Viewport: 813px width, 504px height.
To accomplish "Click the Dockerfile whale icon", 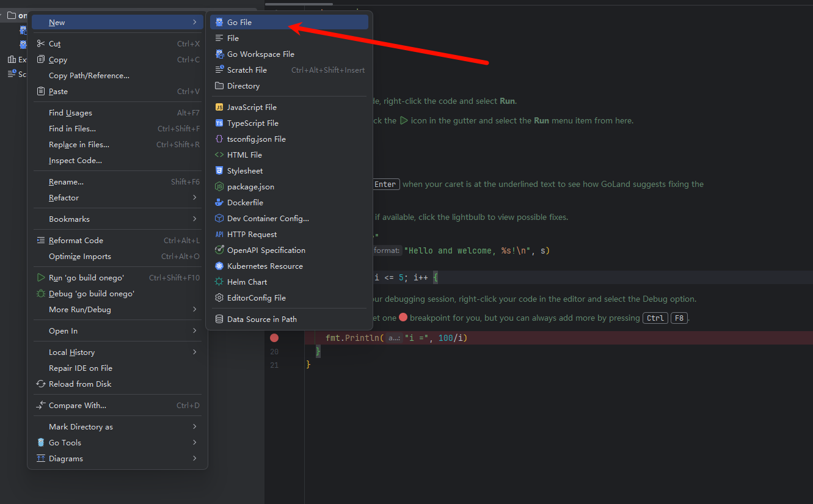I will coord(219,202).
